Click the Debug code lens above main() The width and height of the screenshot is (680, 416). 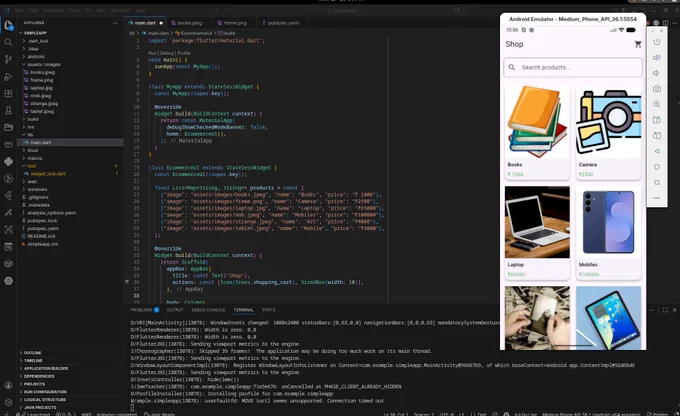coord(167,53)
